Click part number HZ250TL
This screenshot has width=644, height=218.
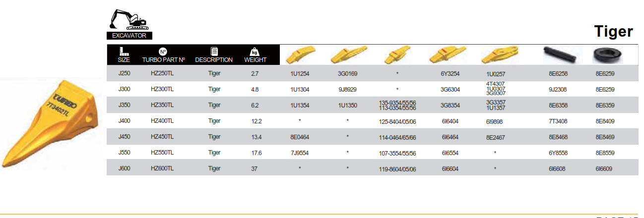coord(162,73)
